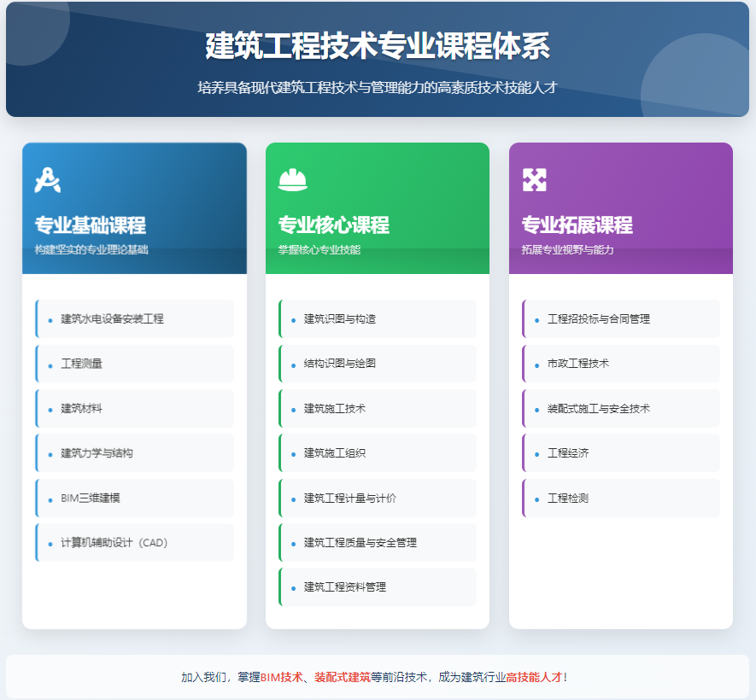
Task: Click the main title 建筑工程技术专业课程体系
Action: tap(378, 46)
